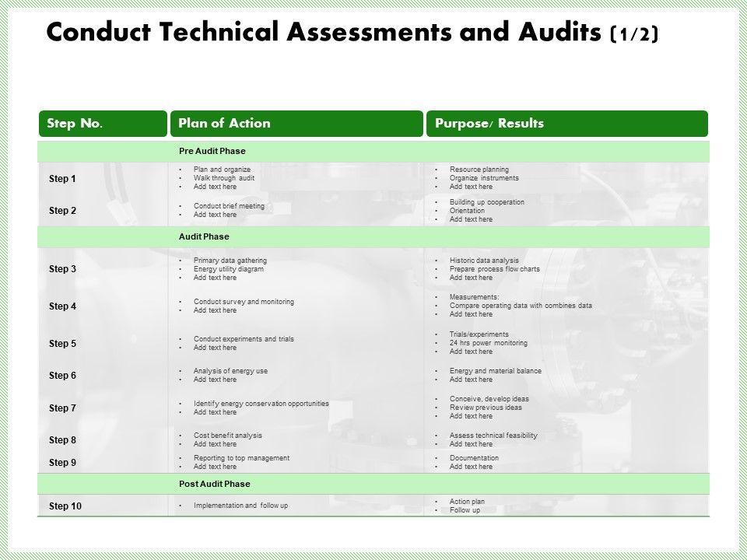Select the 'Step 7' label
747x560 pixels.
[62, 408]
